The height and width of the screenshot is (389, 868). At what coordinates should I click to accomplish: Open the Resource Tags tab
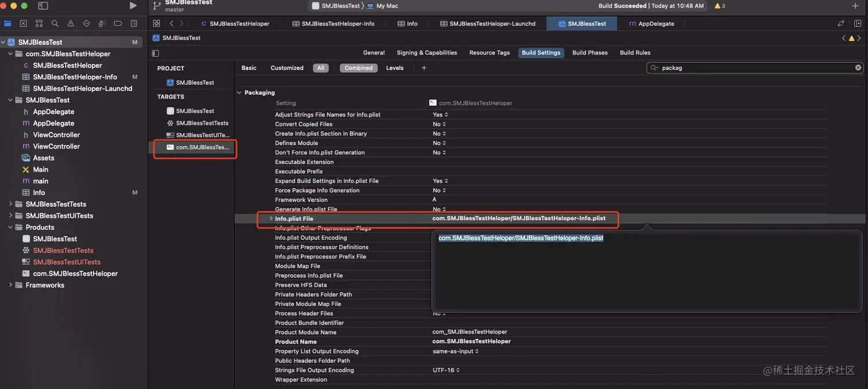[x=490, y=53]
